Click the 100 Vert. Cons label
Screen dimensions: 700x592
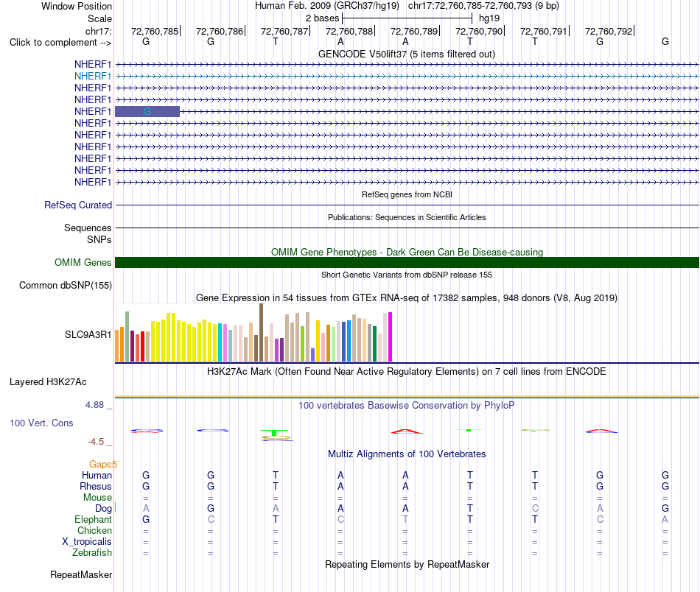coord(41,423)
